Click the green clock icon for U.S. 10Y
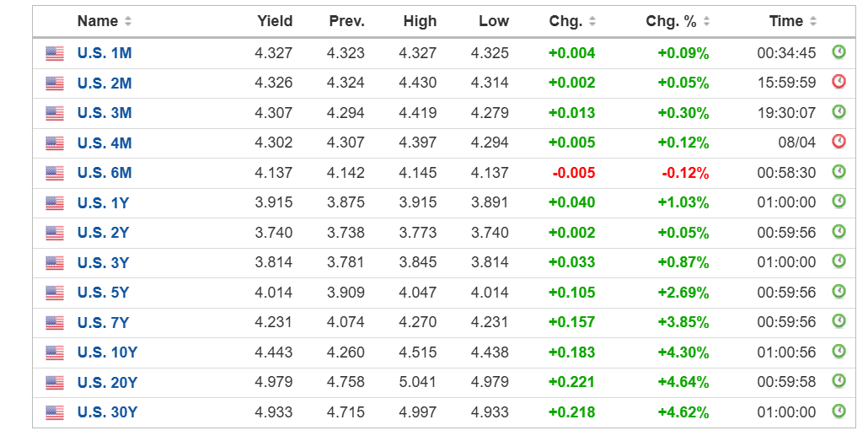Viewport: 868px width, 441px height. (x=839, y=351)
